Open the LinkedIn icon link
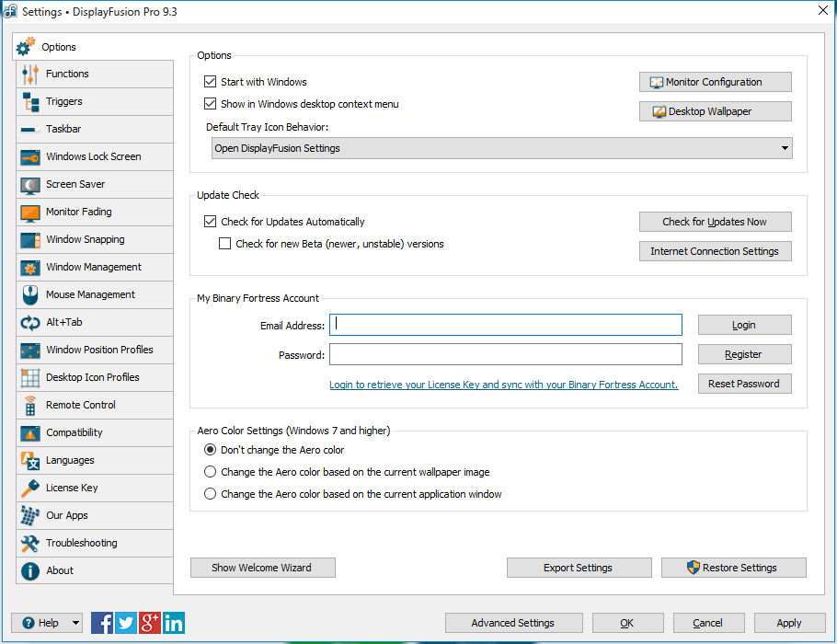 pyautogui.click(x=174, y=623)
